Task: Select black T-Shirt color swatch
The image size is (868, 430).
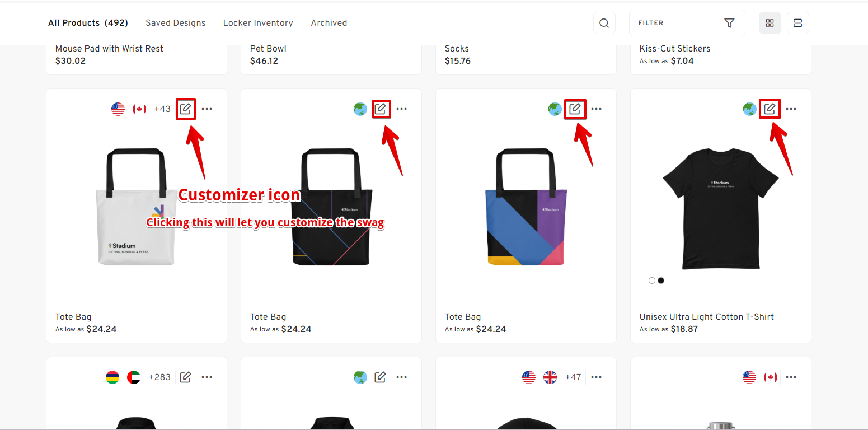Action: 661,281
